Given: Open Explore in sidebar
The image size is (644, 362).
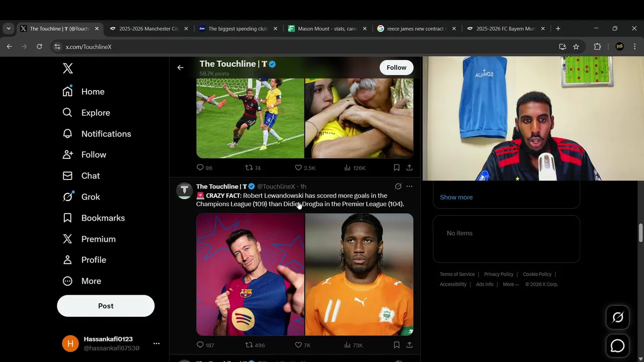Looking at the screenshot, I should point(86,113).
